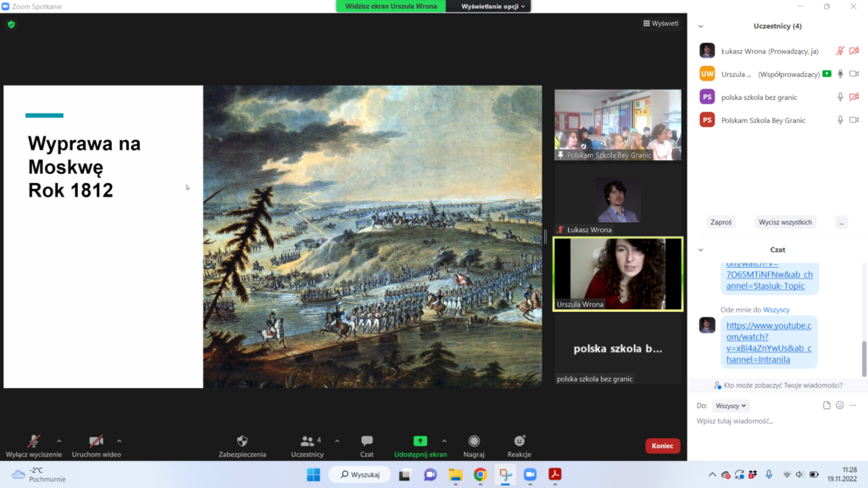Image resolution: width=868 pixels, height=488 pixels.
Task: Toggle microphone of polska szkola bez granic participant
Action: pos(840,97)
